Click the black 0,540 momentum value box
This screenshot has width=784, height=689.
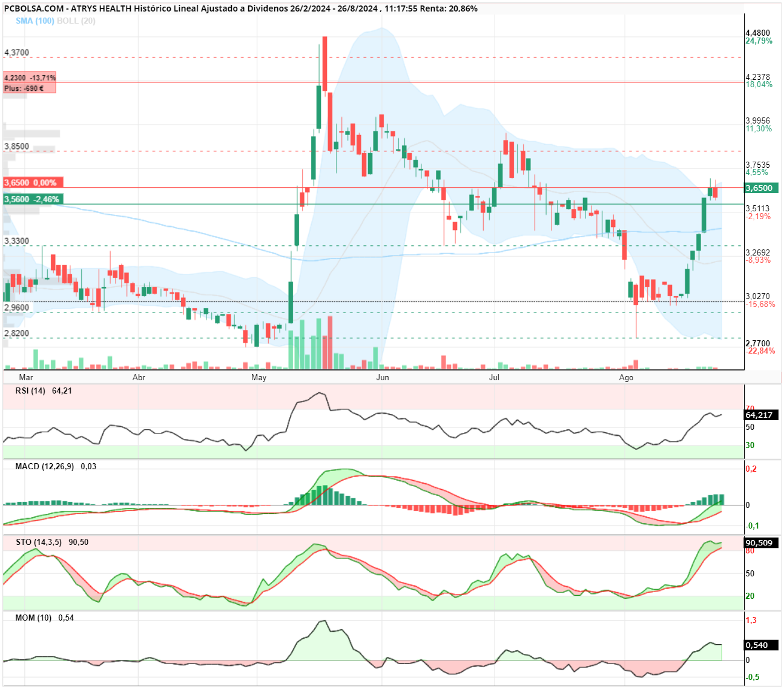[761, 645]
